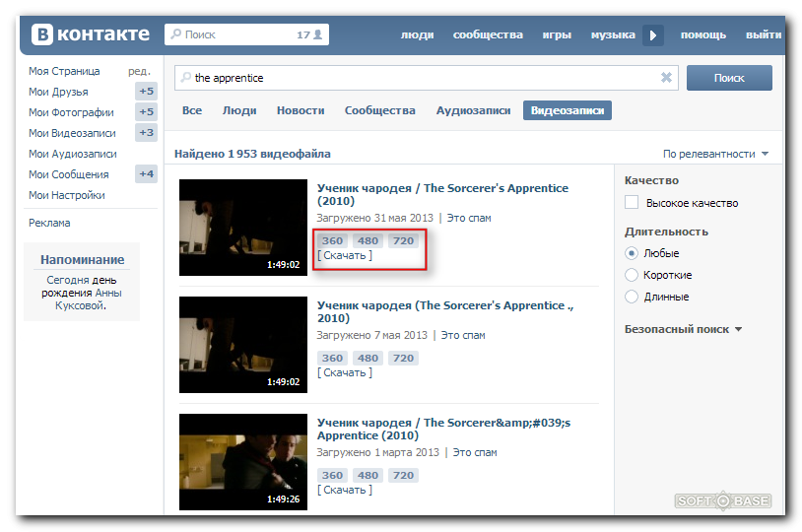Click выйти to log out
This screenshot has width=802, height=532.
[764, 34]
